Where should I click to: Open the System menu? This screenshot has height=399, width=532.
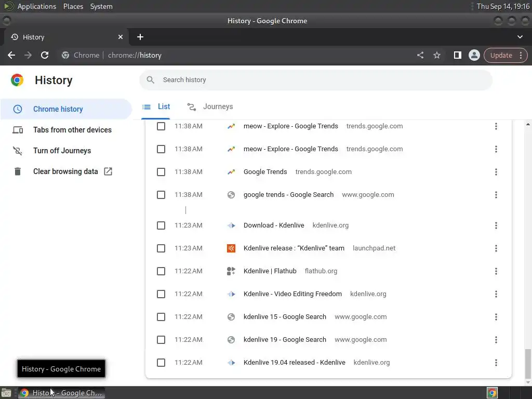(101, 6)
